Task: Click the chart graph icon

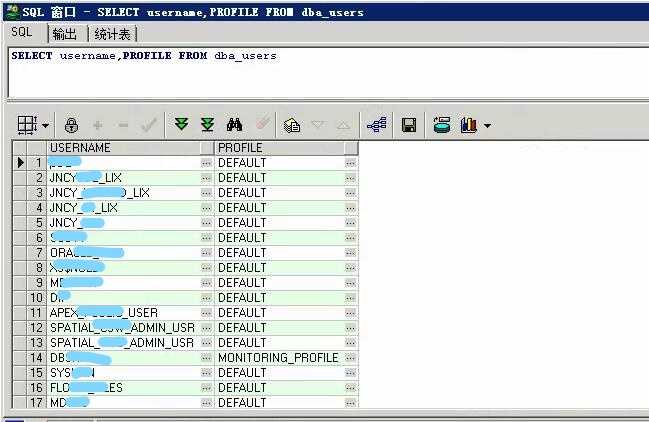Action: pos(469,125)
